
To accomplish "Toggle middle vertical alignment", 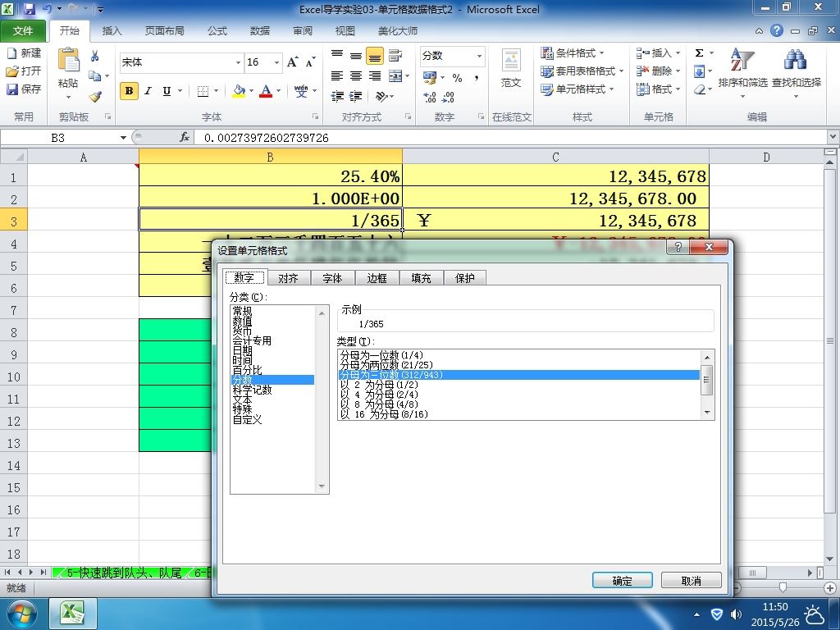I will tap(356, 55).
